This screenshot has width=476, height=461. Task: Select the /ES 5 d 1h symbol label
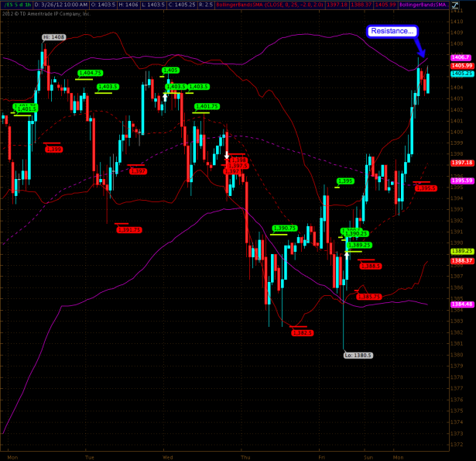coord(17,5)
